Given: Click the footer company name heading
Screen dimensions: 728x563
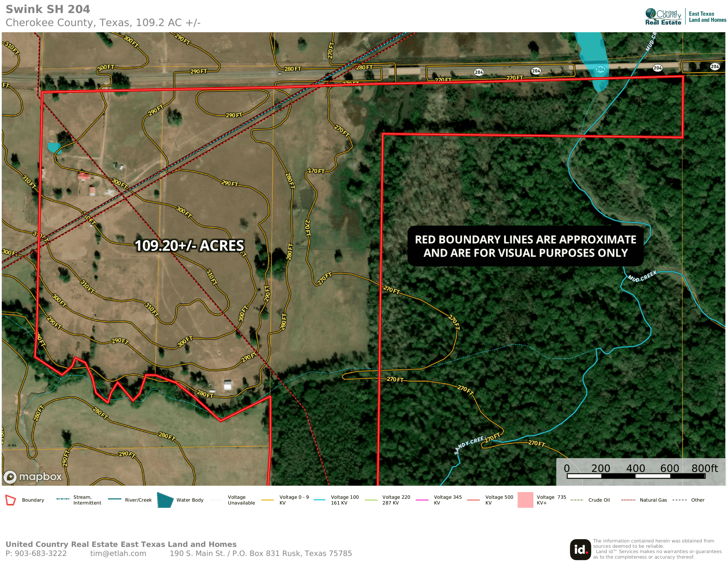Looking at the screenshot, I should [x=121, y=544].
